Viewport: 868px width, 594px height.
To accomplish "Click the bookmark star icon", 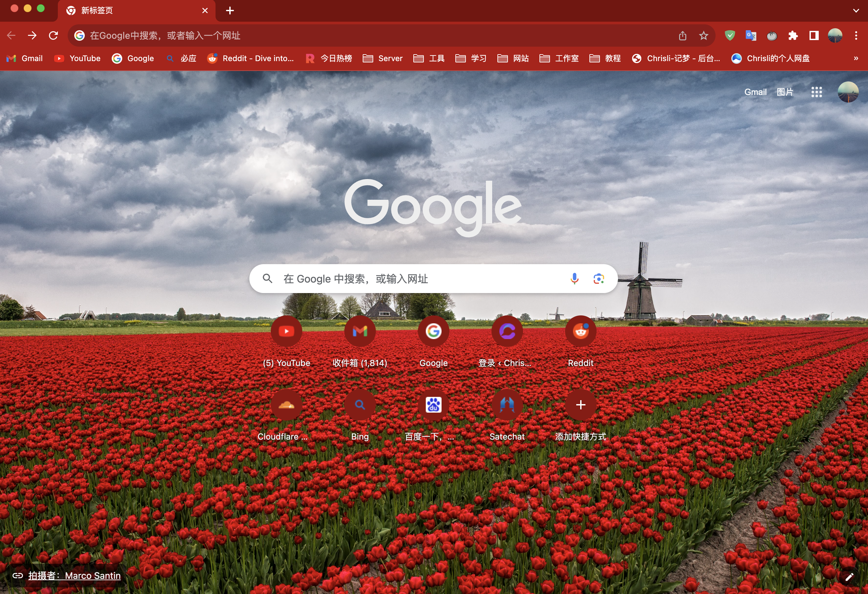I will (703, 35).
